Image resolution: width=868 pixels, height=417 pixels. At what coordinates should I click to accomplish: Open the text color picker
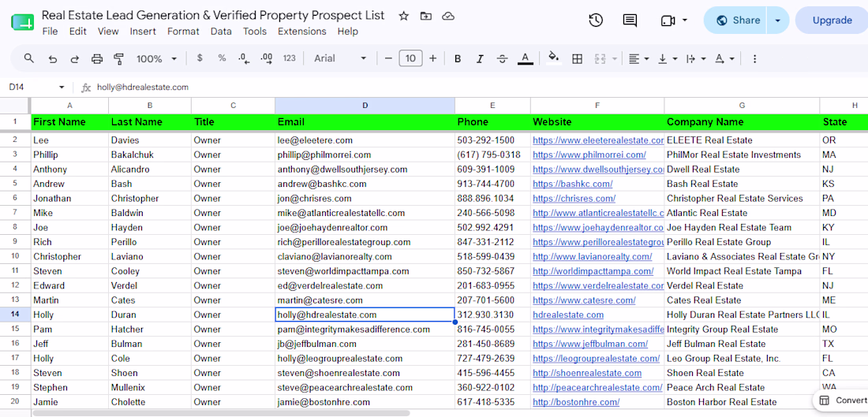click(x=526, y=58)
